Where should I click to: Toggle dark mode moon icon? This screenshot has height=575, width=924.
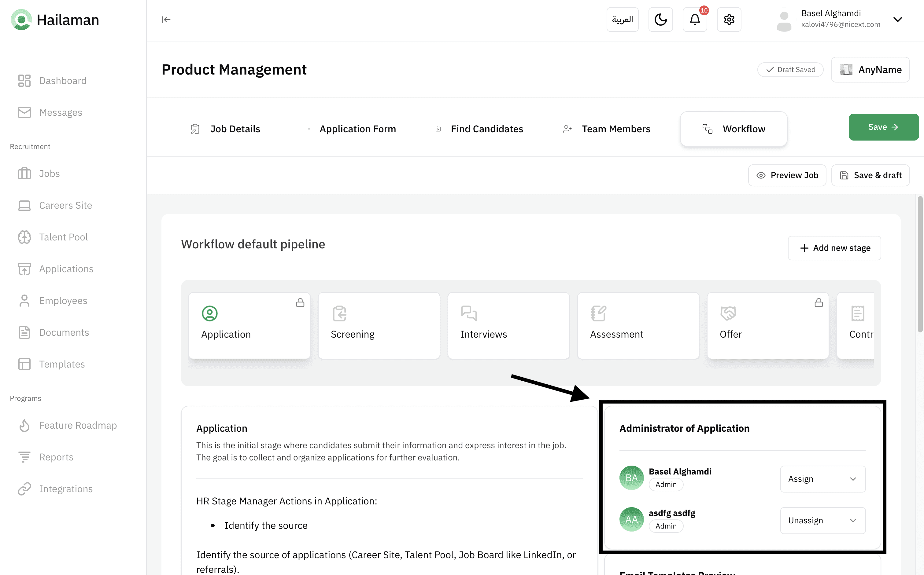click(660, 19)
